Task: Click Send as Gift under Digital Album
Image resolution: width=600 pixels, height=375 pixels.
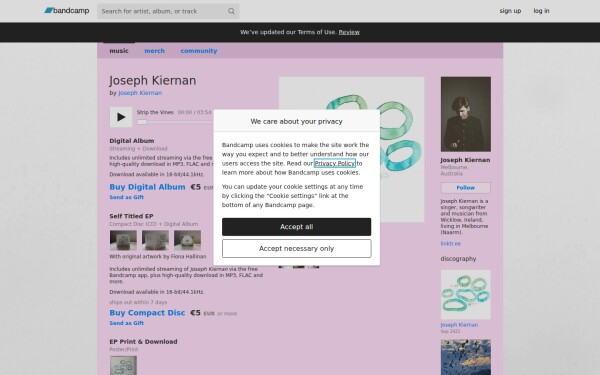Action: 127,197
